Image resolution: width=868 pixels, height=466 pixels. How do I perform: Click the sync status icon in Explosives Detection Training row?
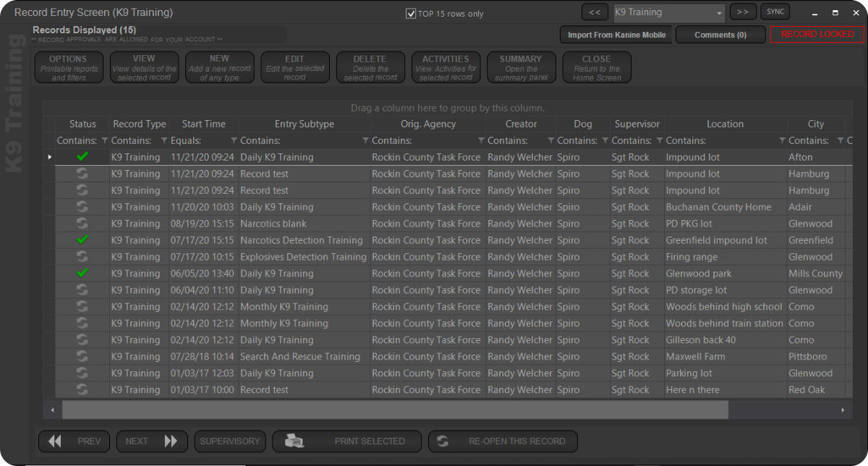82,257
